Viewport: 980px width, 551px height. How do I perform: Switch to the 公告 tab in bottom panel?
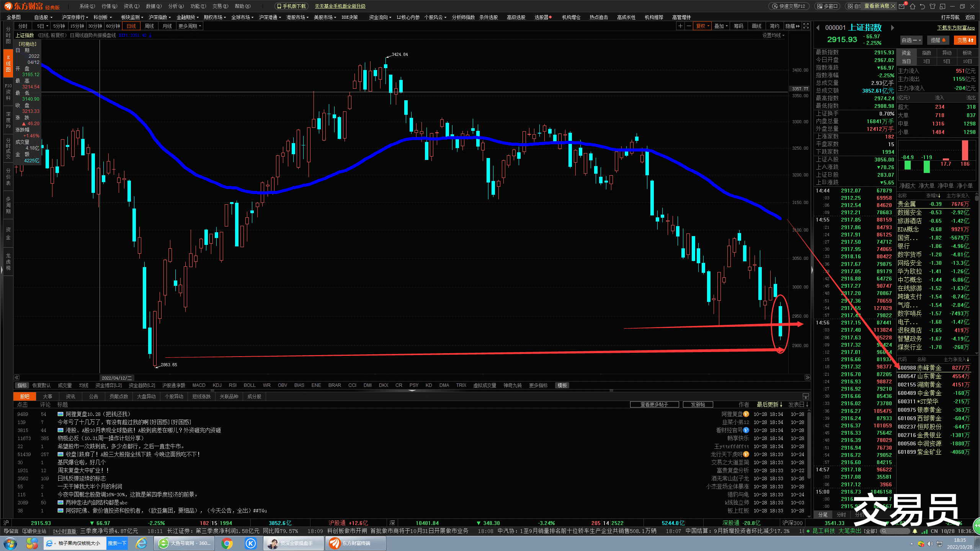[x=94, y=396]
